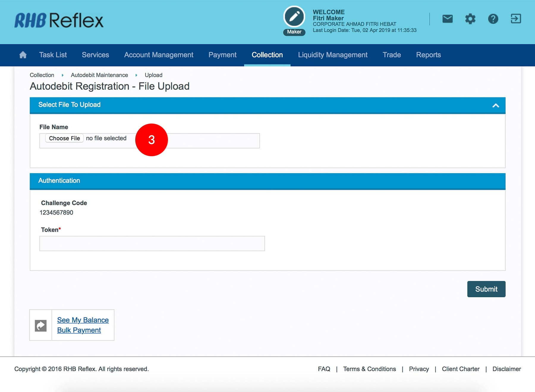The width and height of the screenshot is (535, 392).
Task: Open settings via the gear icon
Action: [470, 19]
